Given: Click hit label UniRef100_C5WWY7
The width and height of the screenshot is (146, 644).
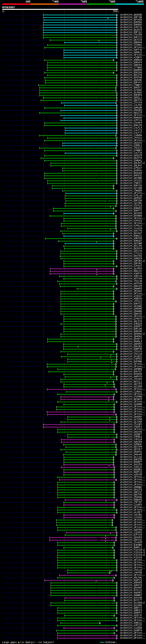Looking at the screenshot, I should 131,85.
